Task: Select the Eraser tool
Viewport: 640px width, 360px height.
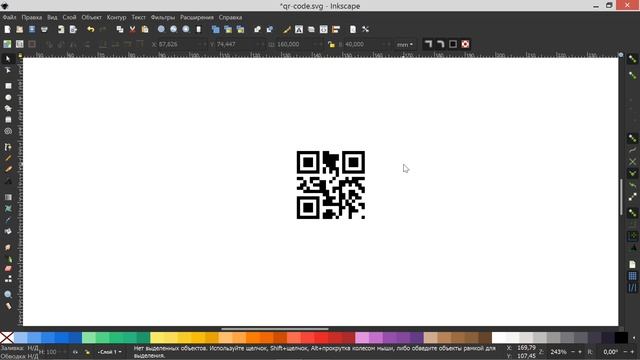Action: click(8, 269)
